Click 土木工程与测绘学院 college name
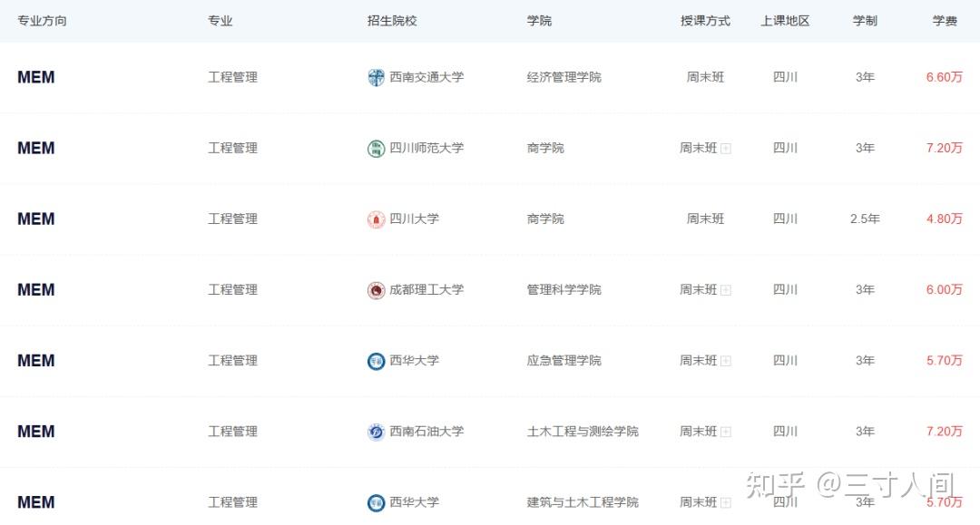Image resolution: width=980 pixels, height=525 pixels. pos(583,432)
